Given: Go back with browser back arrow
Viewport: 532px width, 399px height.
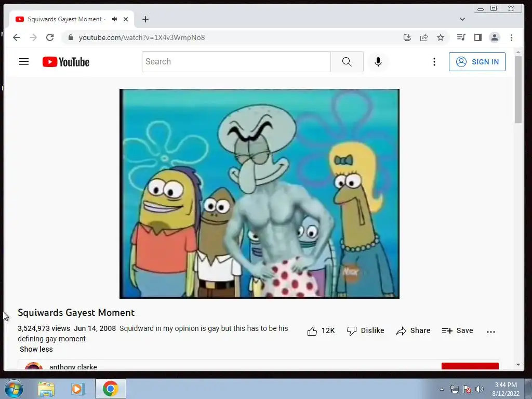Looking at the screenshot, I should 16,37.
